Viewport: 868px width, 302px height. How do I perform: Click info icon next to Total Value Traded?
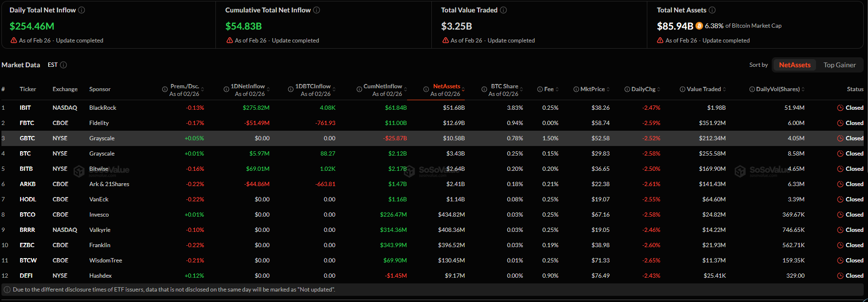pos(503,10)
